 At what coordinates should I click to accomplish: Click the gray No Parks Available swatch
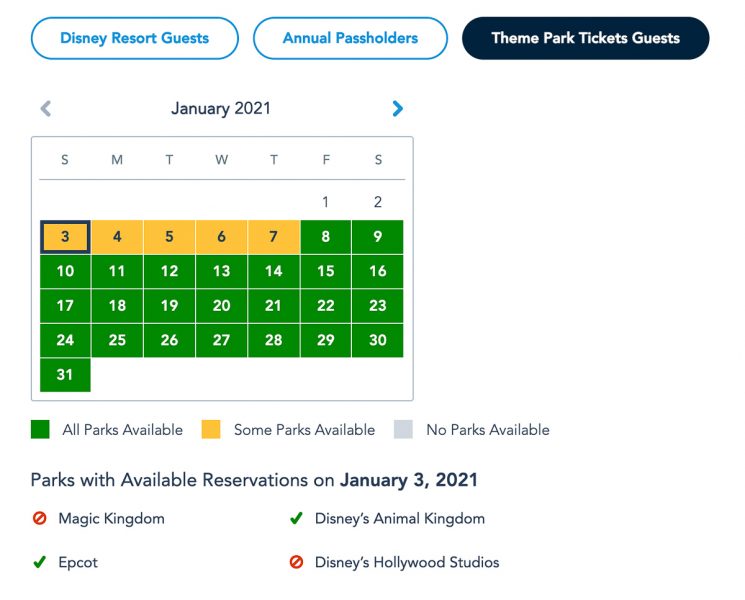403,429
